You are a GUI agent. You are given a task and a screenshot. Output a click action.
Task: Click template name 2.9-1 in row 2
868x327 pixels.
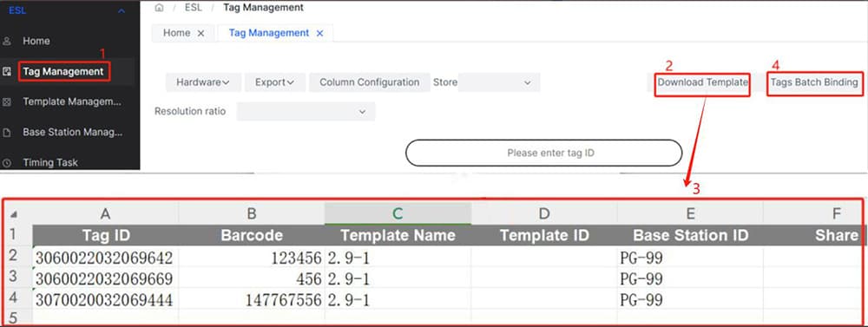click(x=398, y=257)
